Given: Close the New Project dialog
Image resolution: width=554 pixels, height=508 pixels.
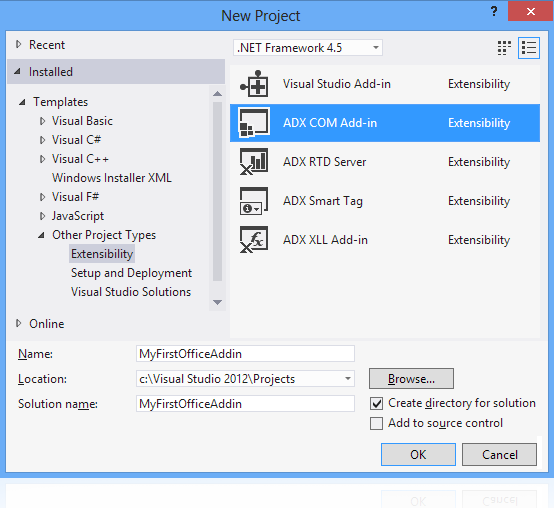Looking at the screenshot, I should pyautogui.click(x=531, y=12).
